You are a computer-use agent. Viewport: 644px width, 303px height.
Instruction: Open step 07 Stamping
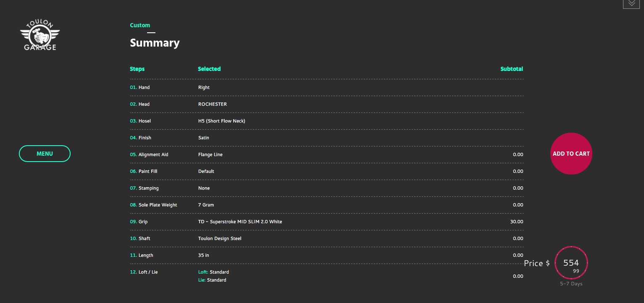click(x=145, y=188)
